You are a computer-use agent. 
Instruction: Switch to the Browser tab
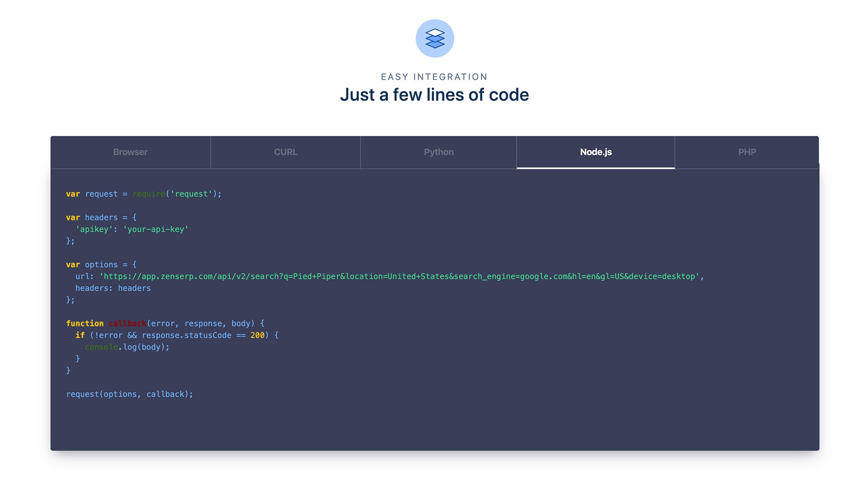click(130, 152)
